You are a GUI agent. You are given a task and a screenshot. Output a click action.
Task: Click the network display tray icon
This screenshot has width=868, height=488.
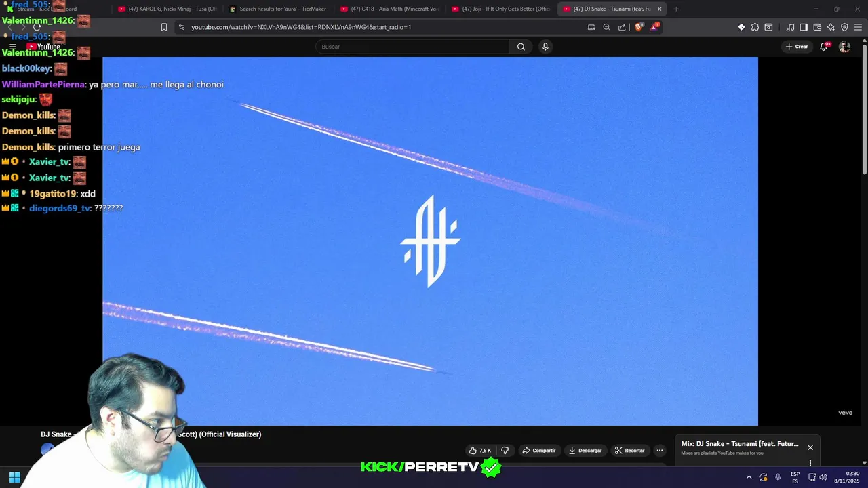point(812,477)
